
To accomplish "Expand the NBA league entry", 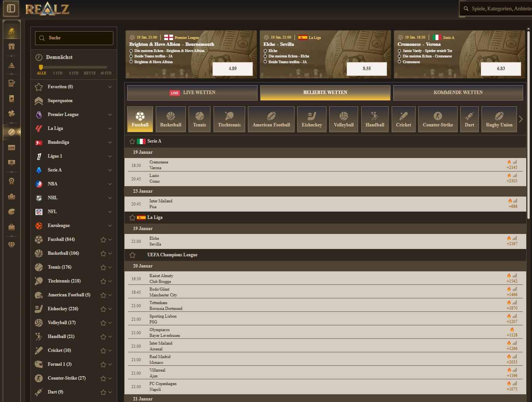I will point(110,184).
